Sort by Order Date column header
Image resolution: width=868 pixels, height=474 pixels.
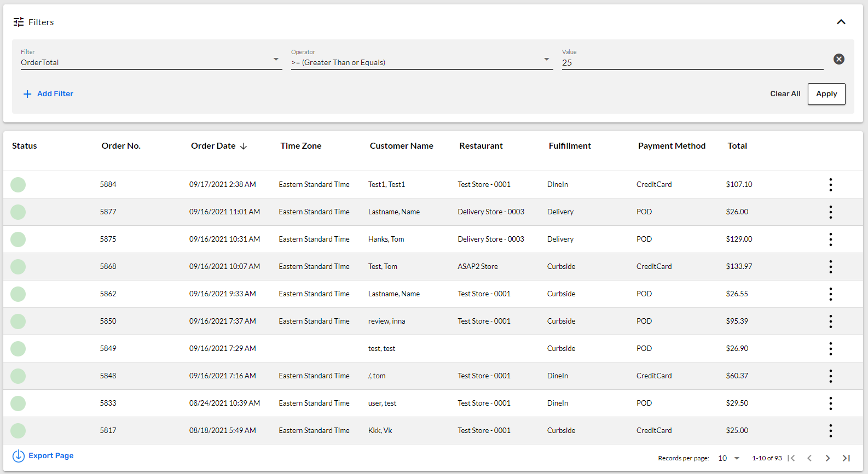coord(219,146)
